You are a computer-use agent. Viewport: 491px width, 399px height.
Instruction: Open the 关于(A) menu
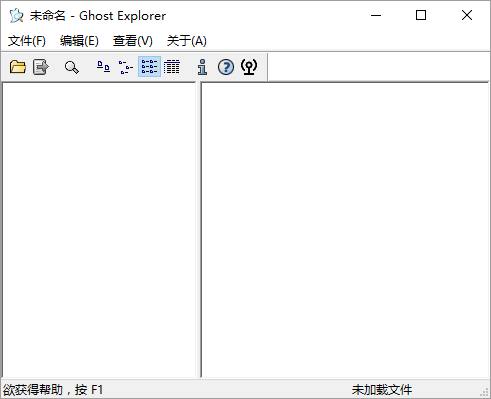pyautogui.click(x=187, y=41)
